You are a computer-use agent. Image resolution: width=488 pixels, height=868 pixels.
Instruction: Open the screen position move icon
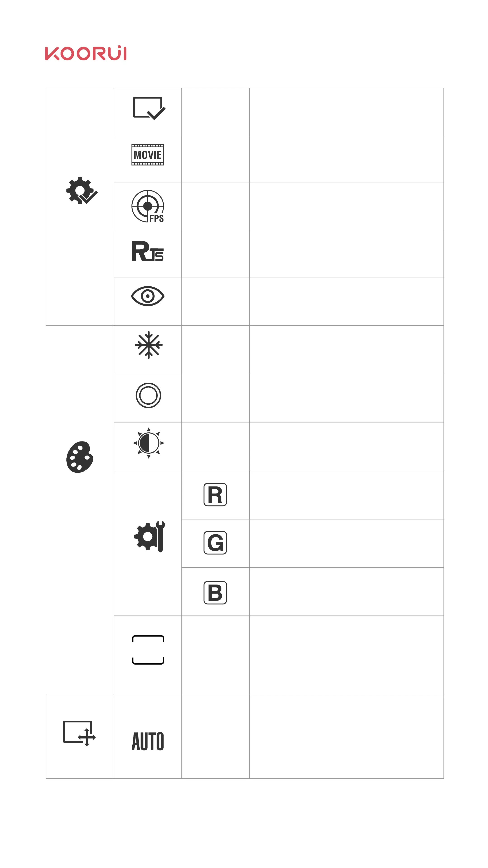(x=80, y=733)
